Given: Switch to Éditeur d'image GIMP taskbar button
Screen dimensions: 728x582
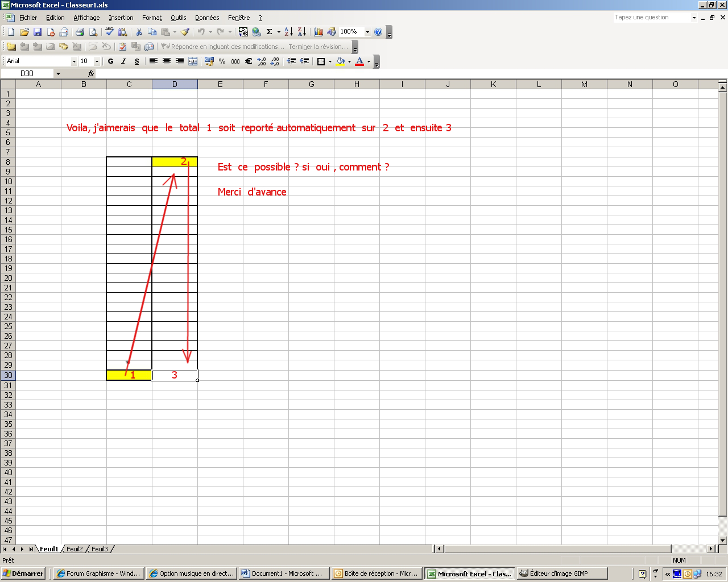Looking at the screenshot, I should point(562,573).
